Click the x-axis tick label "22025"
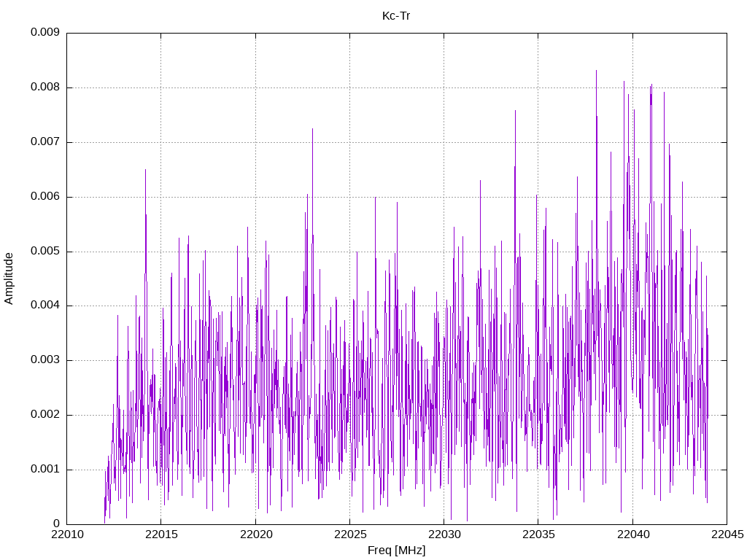This screenshot has height=560, width=747. coord(350,534)
